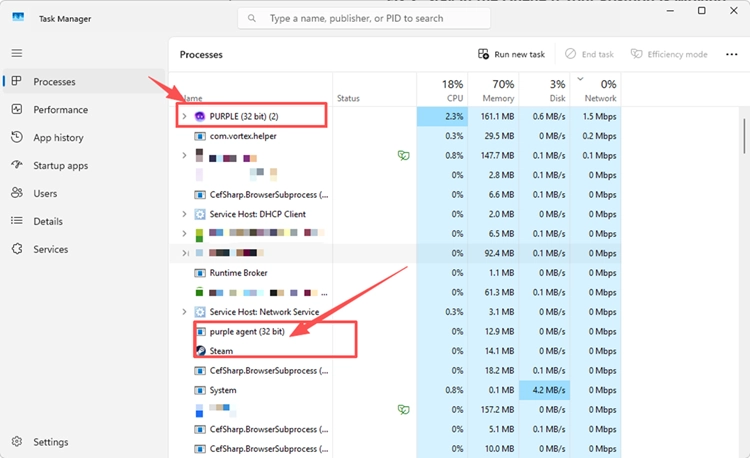The width and height of the screenshot is (750, 458).
Task: Select the Service Host: DHCP Client name
Action: point(257,214)
